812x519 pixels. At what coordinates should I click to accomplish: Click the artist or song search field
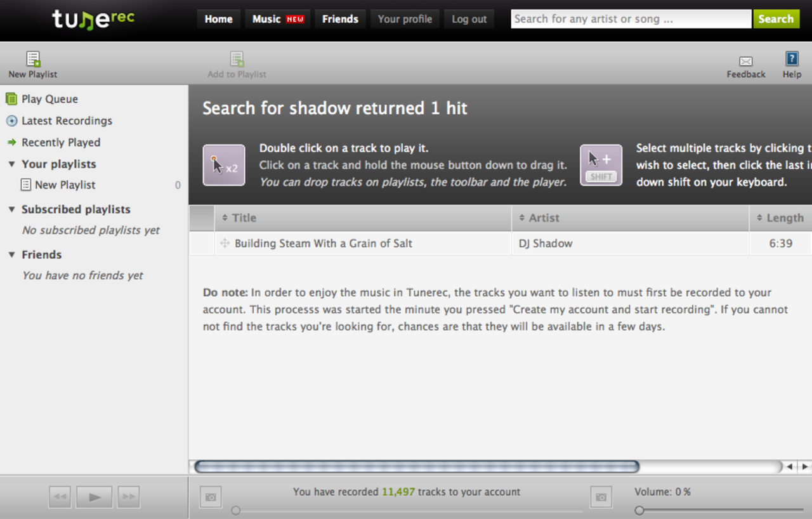(x=631, y=19)
